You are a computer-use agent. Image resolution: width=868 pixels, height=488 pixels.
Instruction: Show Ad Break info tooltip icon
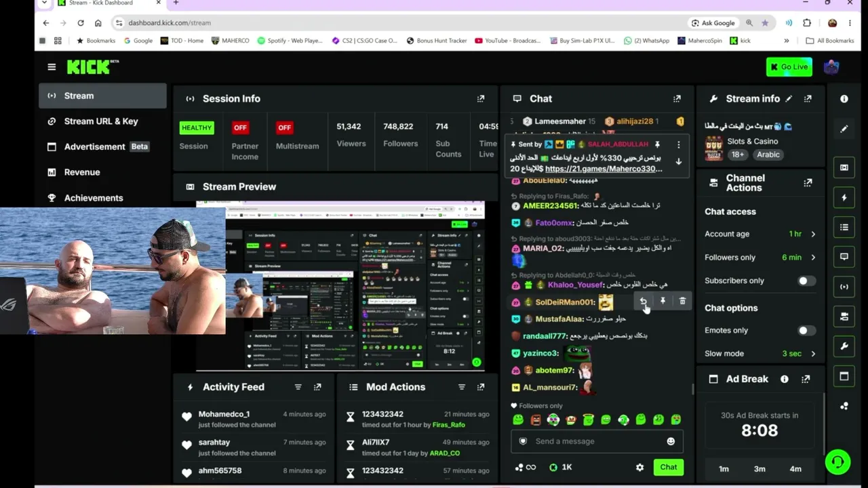pos(785,380)
